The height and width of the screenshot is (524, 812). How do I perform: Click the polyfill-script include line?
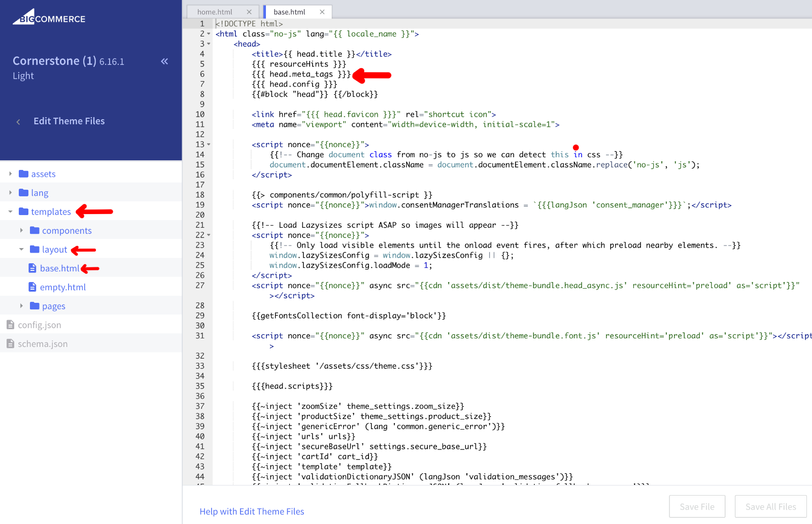342,195
